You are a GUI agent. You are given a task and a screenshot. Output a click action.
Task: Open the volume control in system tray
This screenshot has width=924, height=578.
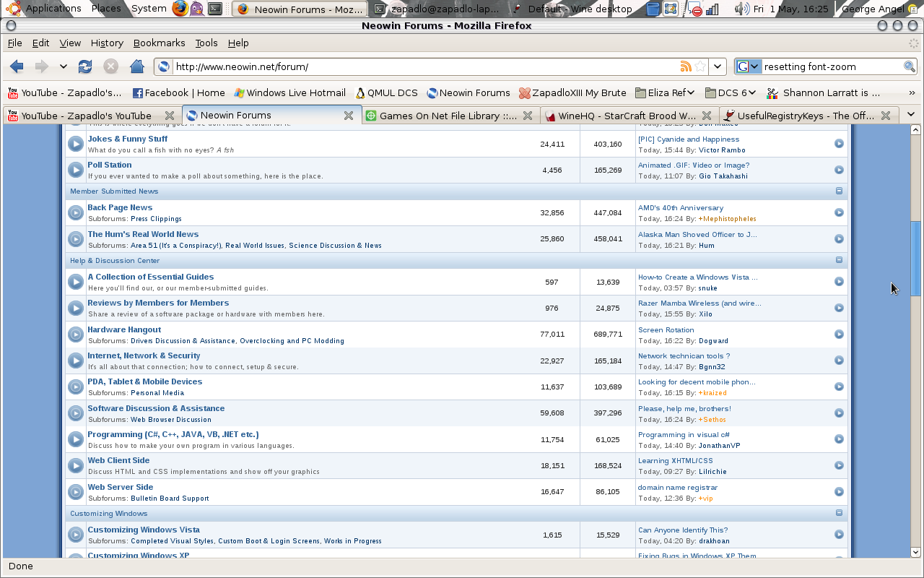click(741, 9)
